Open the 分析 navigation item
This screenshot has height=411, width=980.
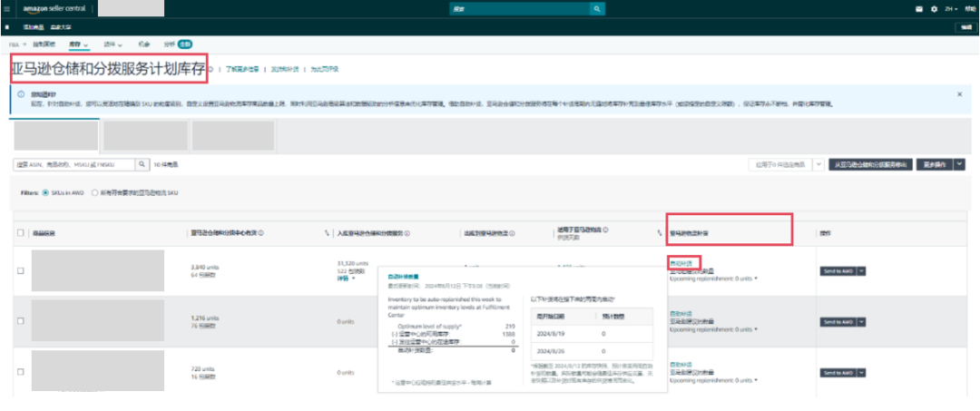click(170, 44)
